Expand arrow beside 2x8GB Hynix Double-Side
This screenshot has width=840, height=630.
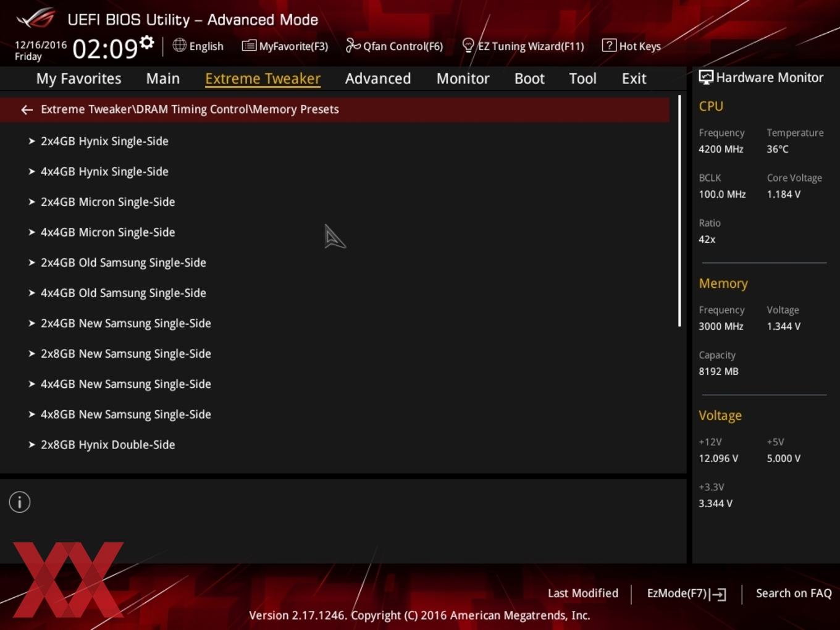coord(31,444)
